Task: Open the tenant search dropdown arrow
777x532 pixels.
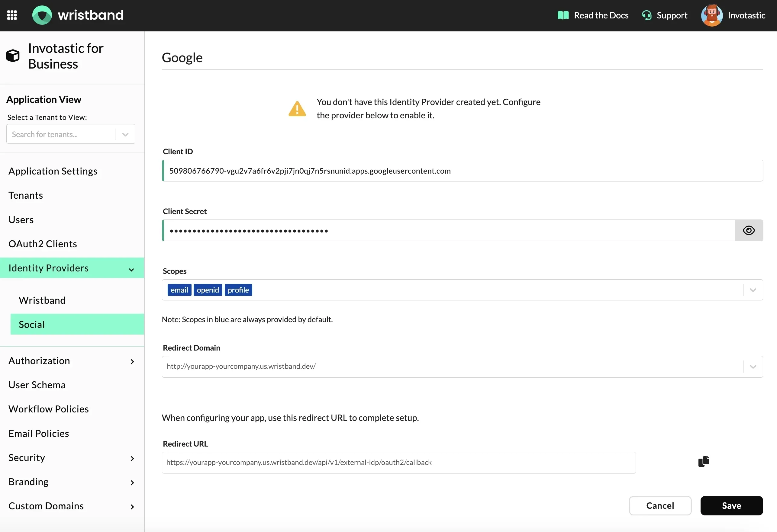Action: tap(125, 134)
